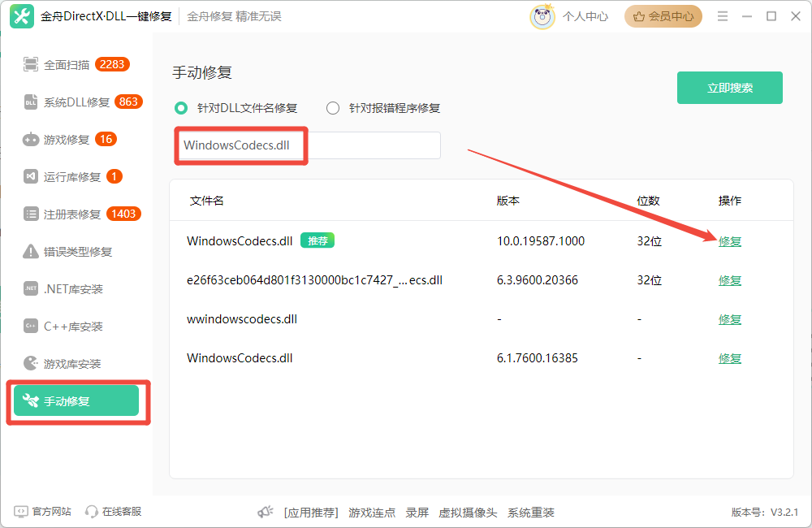This screenshot has height=528, width=812.
Task: Click the online support headset icon
Action: [92, 512]
